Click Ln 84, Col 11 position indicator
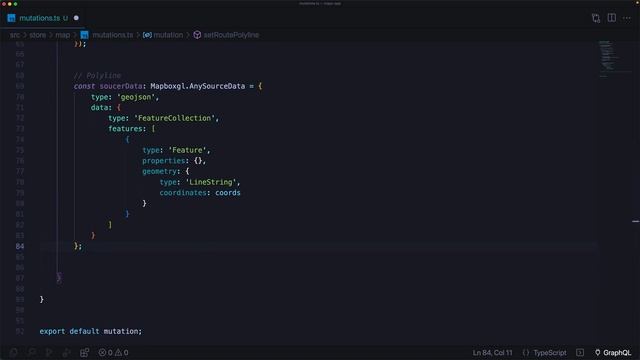Viewport: 640px width, 360px height. coord(492,353)
